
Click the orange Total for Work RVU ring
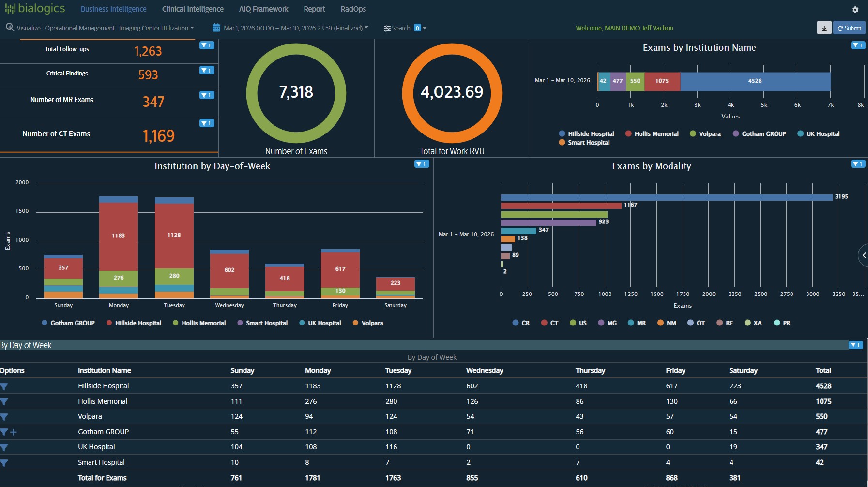click(452, 92)
